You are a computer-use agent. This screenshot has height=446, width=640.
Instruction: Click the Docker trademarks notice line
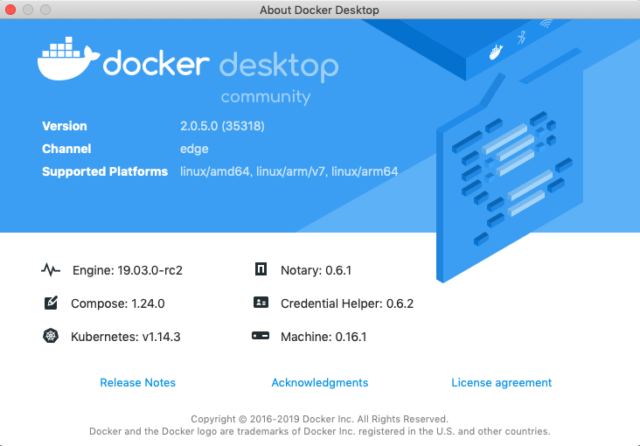click(320, 431)
